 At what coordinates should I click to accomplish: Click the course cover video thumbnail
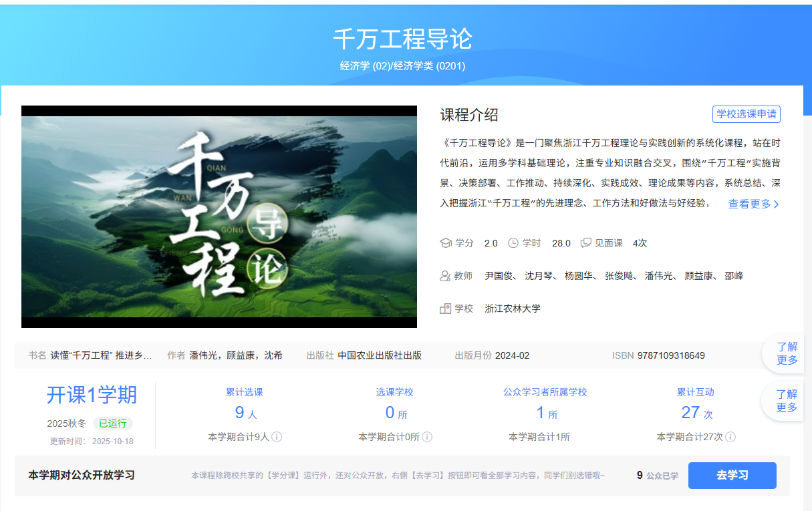click(219, 216)
